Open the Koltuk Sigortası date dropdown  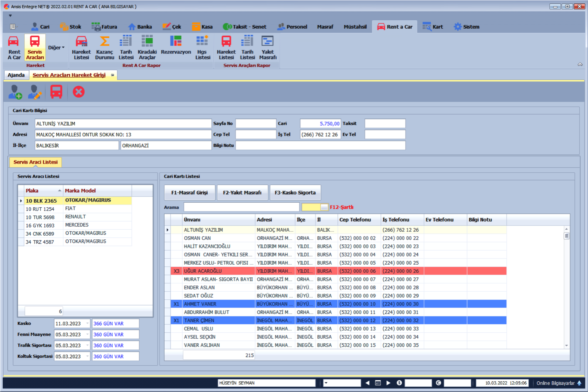click(x=87, y=356)
